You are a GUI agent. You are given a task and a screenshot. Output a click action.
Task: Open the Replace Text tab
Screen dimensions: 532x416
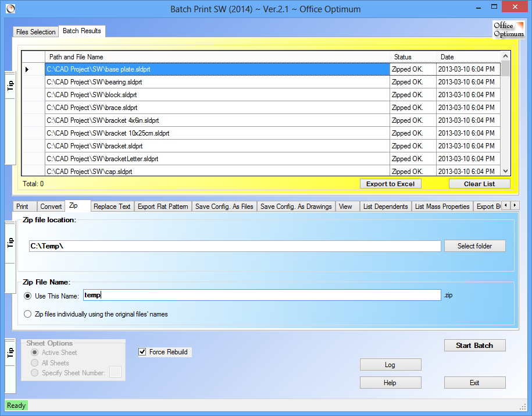(112, 207)
